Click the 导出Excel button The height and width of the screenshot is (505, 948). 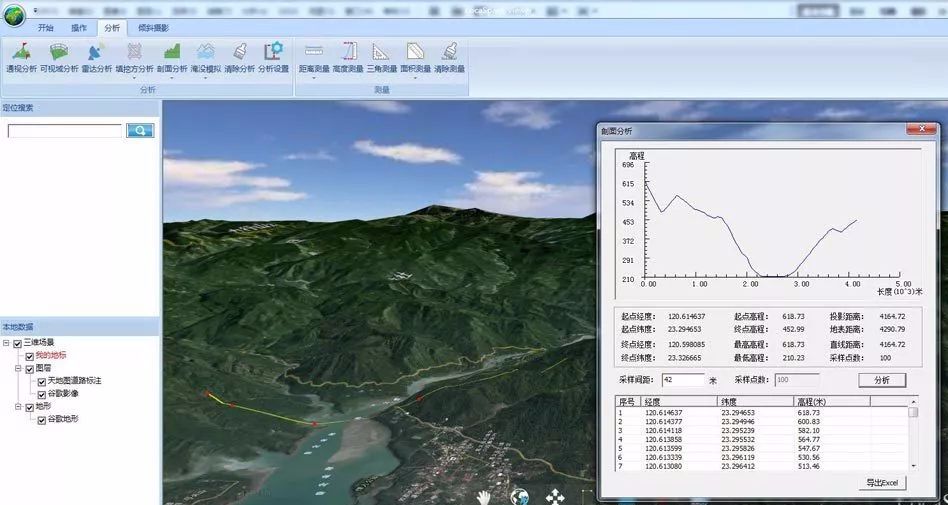(882, 483)
